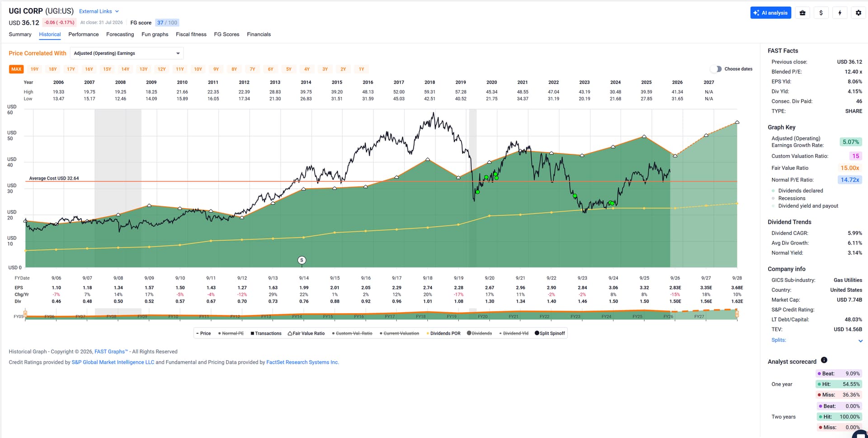This screenshot has width=868, height=438.
Task: Select the 19Y time range
Action: coord(34,69)
